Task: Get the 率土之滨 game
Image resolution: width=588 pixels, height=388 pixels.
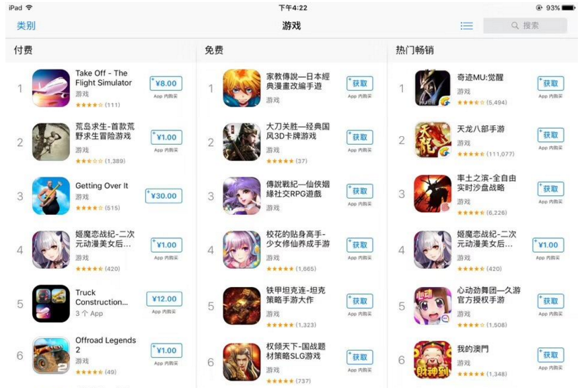Action: pos(550,189)
